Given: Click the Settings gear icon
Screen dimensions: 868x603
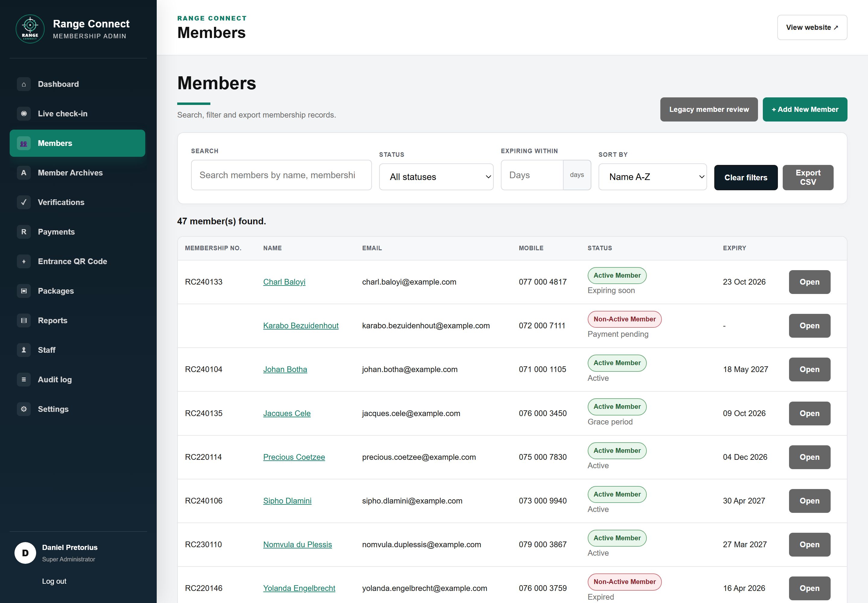Looking at the screenshot, I should (x=24, y=409).
